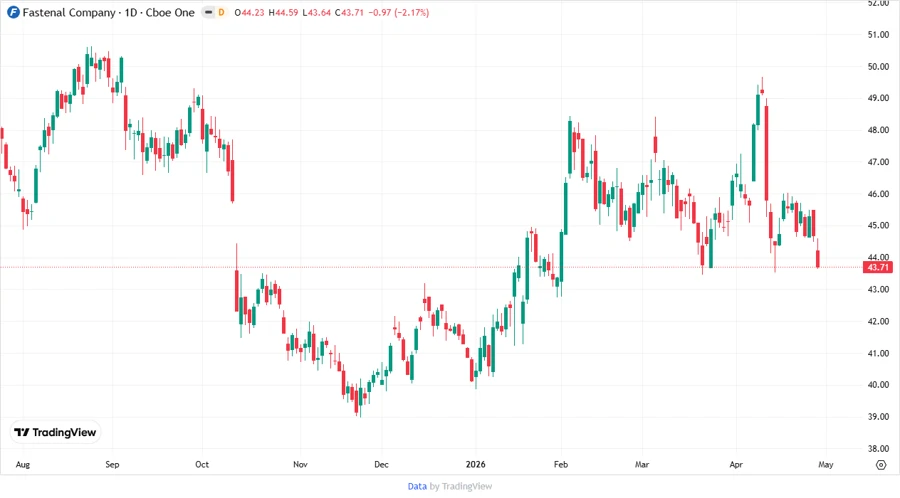900x498 pixels.
Task: Click the May label on time axis
Action: pos(825,465)
